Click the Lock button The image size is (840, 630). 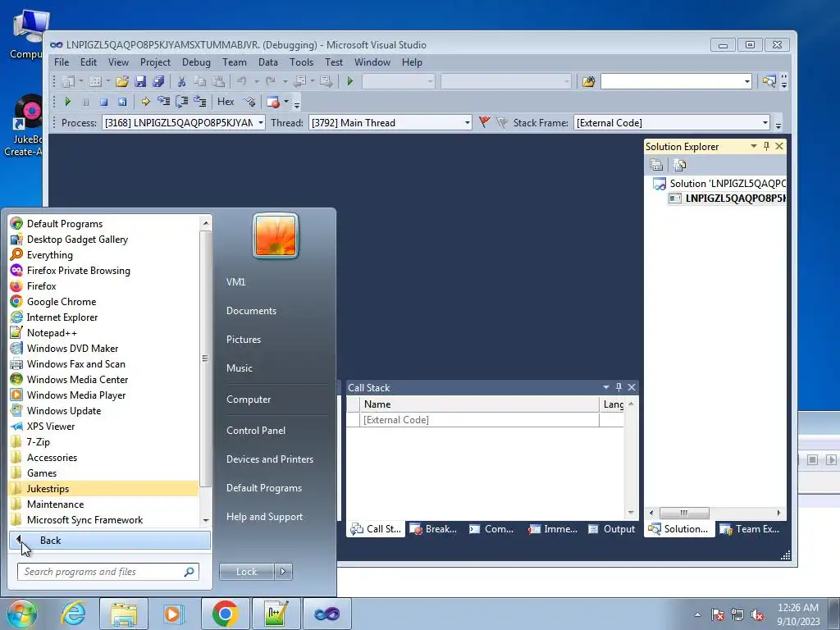pyautogui.click(x=246, y=572)
